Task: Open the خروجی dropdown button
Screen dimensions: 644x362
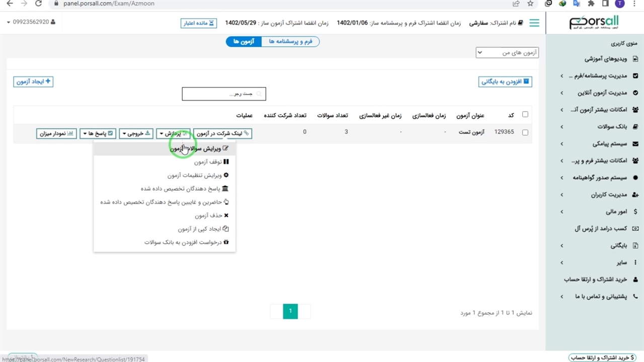Action: tap(136, 134)
